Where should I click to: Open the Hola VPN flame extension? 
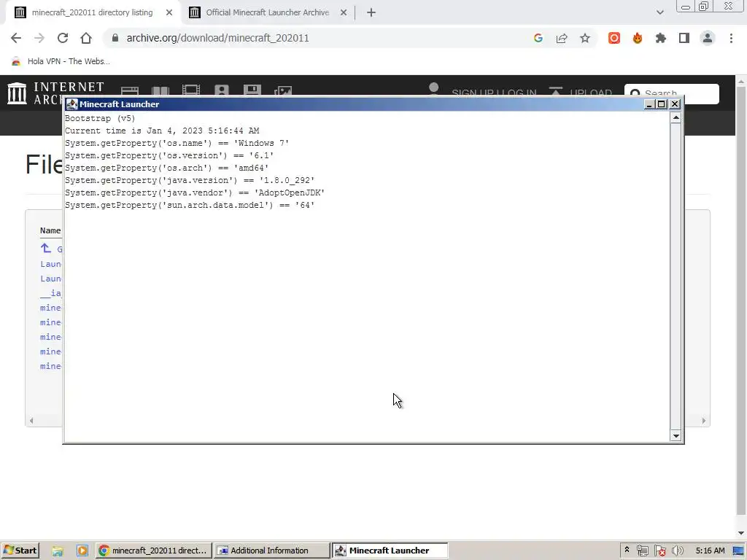pyautogui.click(x=638, y=38)
